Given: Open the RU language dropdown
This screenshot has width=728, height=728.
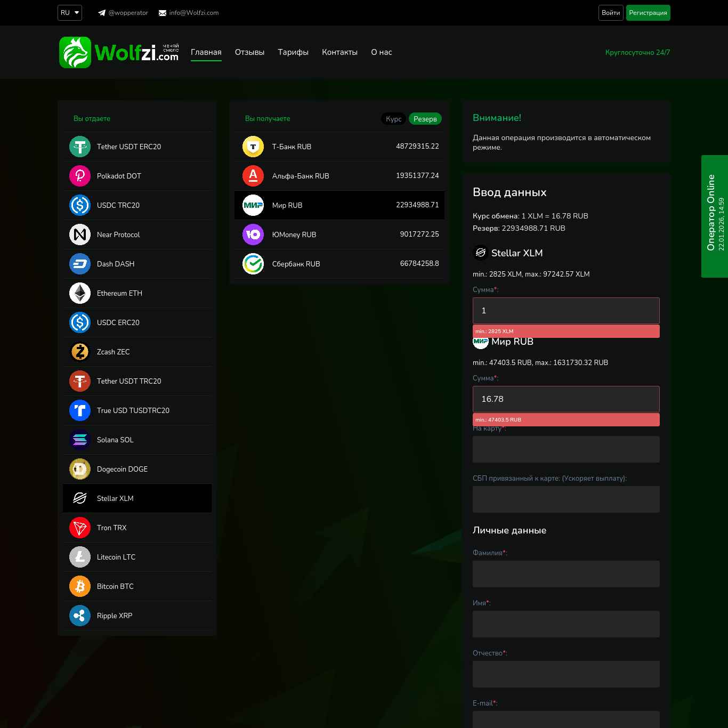Looking at the screenshot, I should 70,13.
